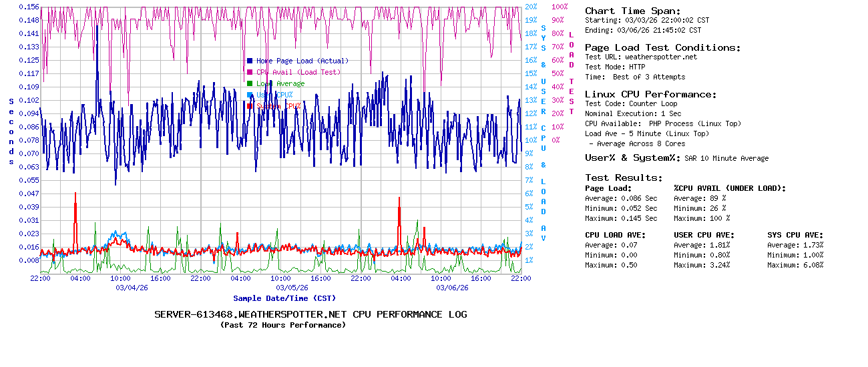This screenshot has height=367, width=868.
Task: Click the blue Home Page Load legend swatch
Action: [x=250, y=61]
